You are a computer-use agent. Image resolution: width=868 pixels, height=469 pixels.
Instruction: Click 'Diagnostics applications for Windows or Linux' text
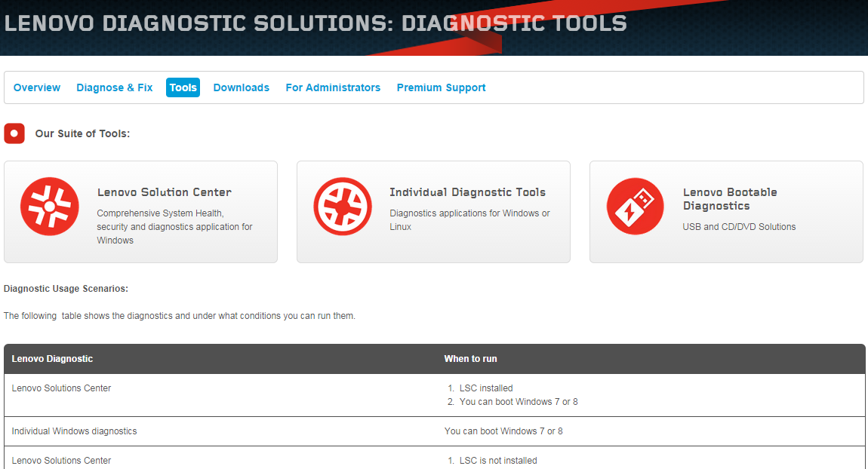click(x=470, y=220)
